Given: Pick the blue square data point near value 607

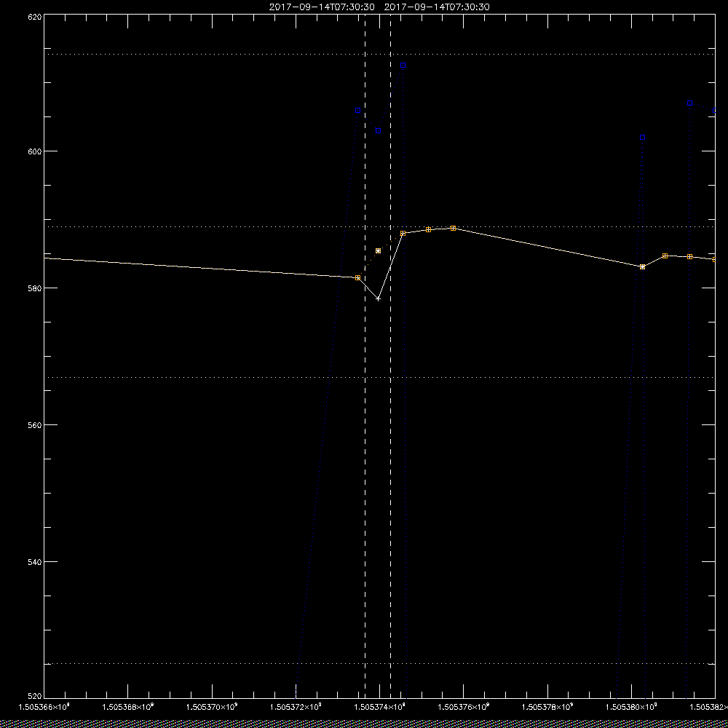Looking at the screenshot, I should point(690,103).
